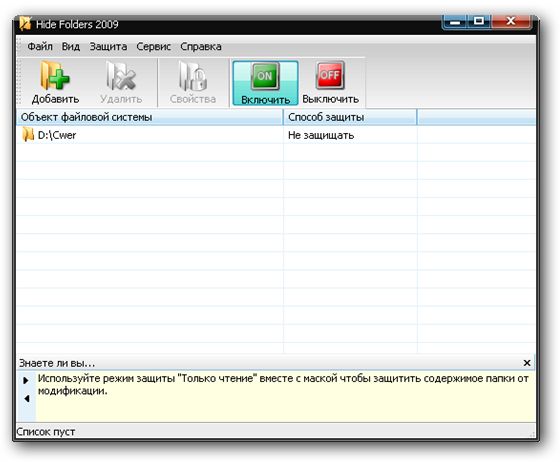Viewport: 560px width, 462px height.
Task: Click the Hide Folders 2009 title icon
Action: (25, 24)
